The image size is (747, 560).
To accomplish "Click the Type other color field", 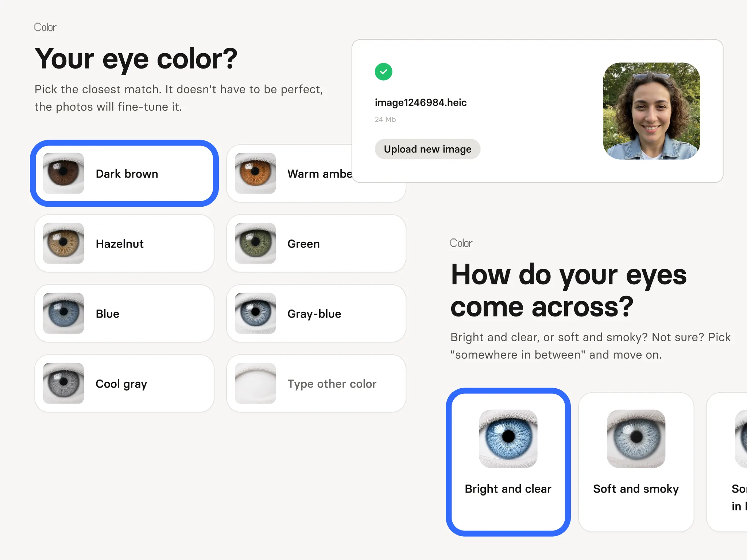I will [x=316, y=384].
